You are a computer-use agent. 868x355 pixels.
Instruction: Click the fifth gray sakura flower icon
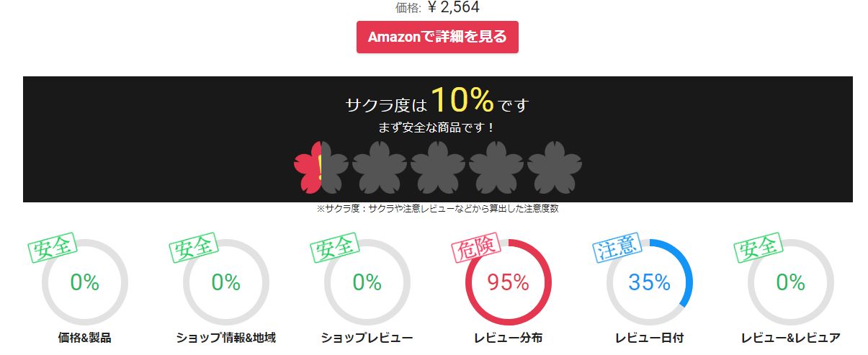(555, 167)
